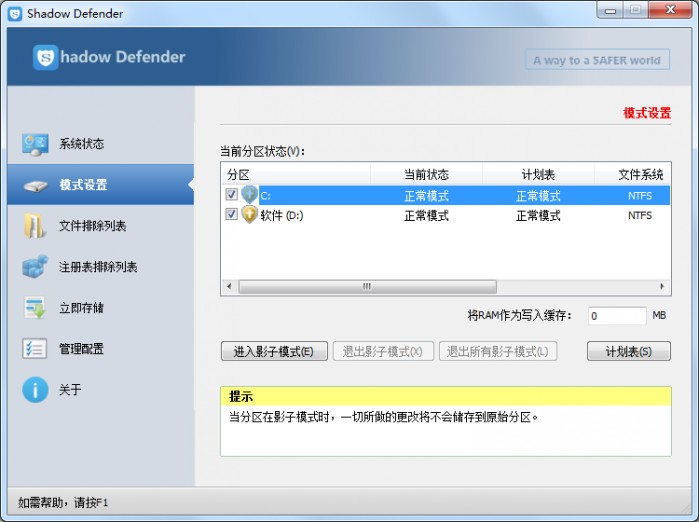The width and height of the screenshot is (699, 522).
Task: Select the 软件 (D:) partition row
Action: click(446, 215)
